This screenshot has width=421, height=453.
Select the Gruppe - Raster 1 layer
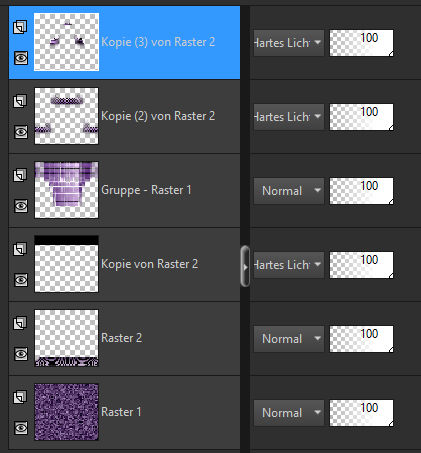[x=124, y=191]
